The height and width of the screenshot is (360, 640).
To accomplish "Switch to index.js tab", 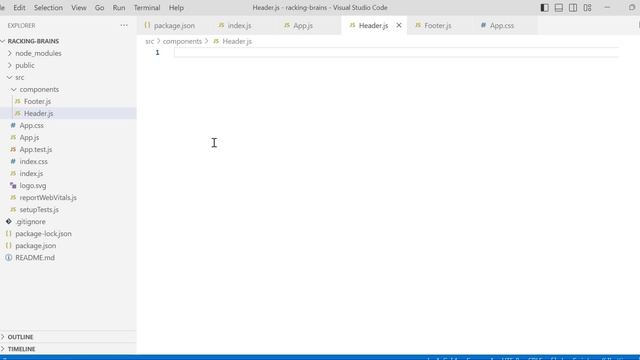I will click(239, 25).
